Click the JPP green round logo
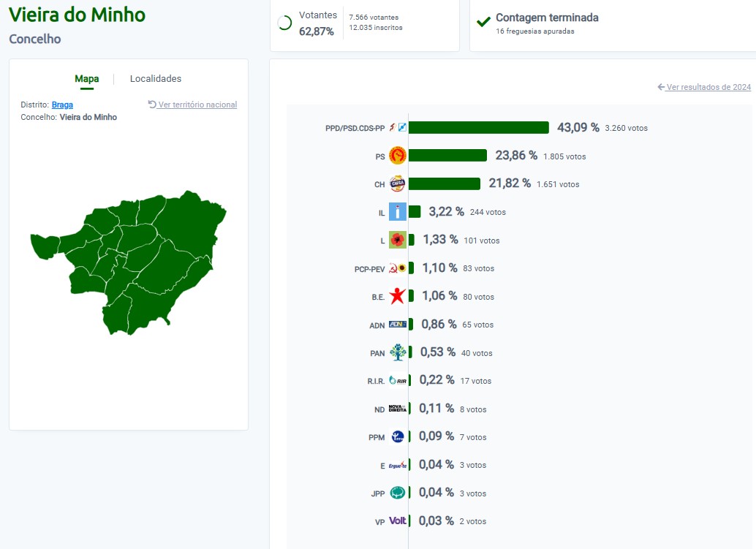Viewport: 756px width, 549px height. pyautogui.click(x=397, y=493)
